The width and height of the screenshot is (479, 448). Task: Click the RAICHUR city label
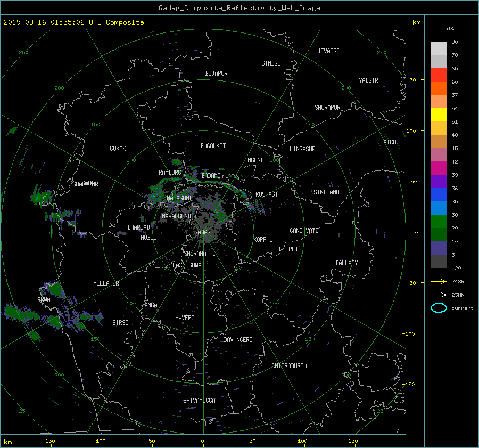click(x=391, y=142)
